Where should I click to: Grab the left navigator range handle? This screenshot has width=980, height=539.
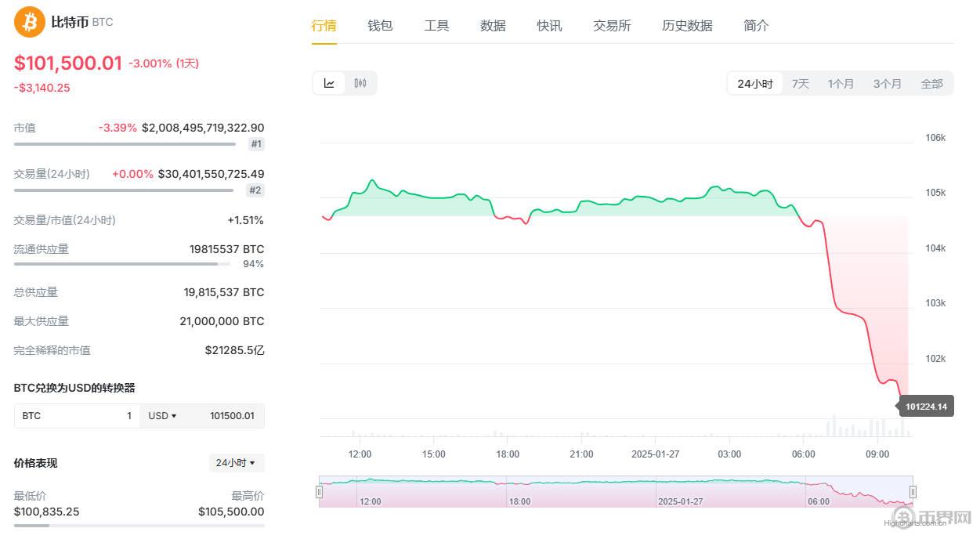(x=319, y=492)
